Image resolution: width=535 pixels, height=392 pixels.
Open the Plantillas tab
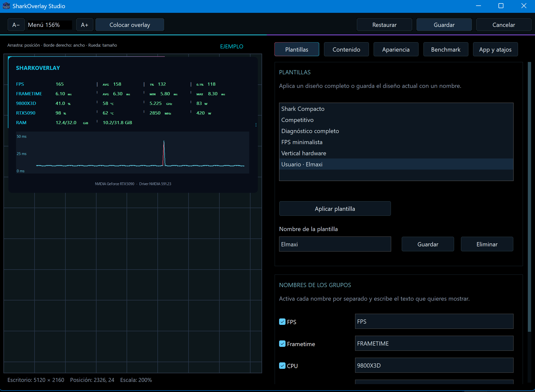click(297, 49)
